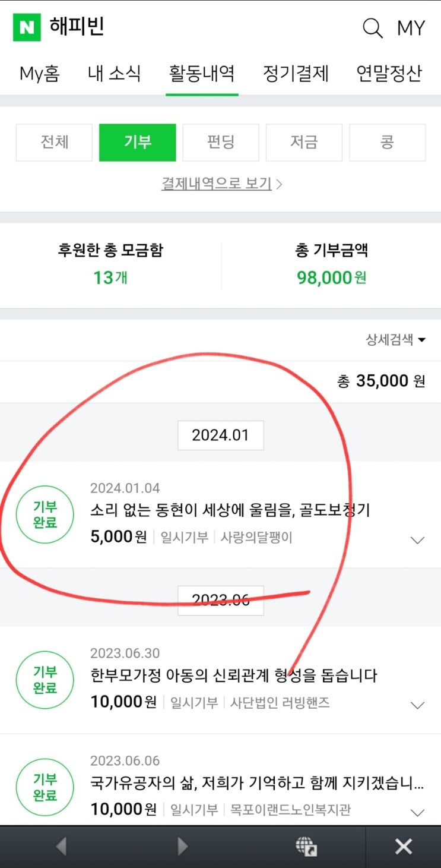Open the MY menu
This screenshot has width=441, height=868.
pos(411,28)
